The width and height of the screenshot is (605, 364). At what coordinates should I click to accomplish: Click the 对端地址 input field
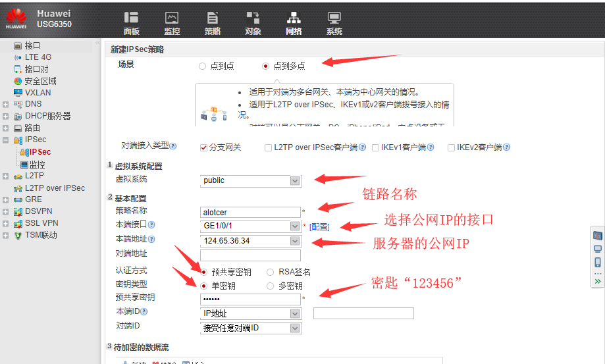[250, 255]
